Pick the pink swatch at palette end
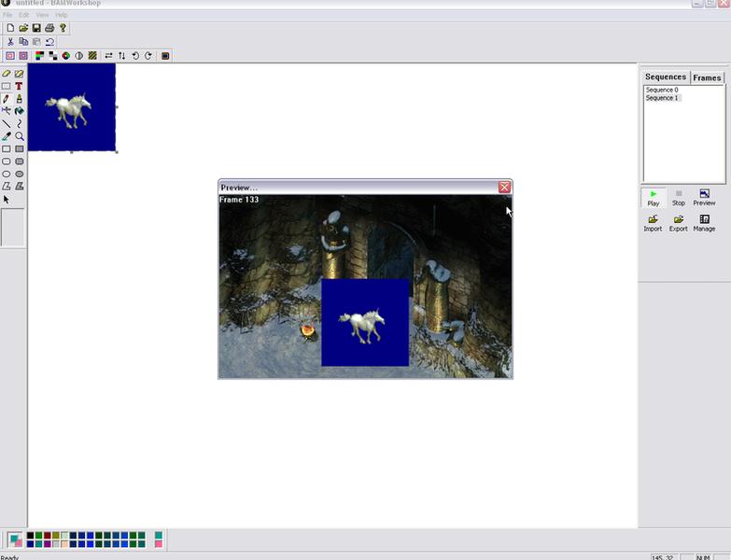This screenshot has height=560, width=731. click(159, 544)
